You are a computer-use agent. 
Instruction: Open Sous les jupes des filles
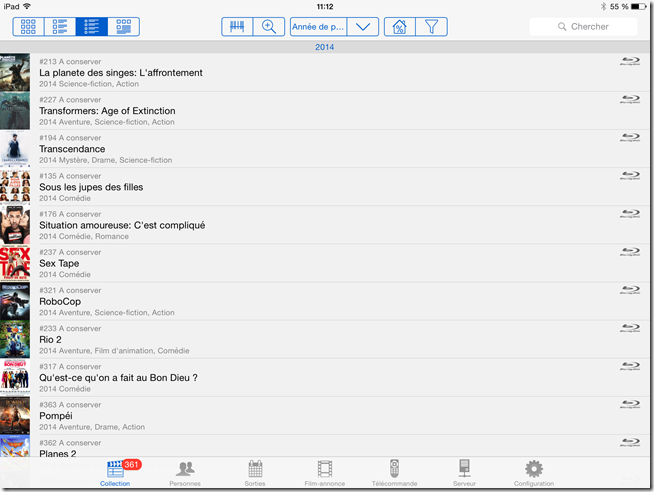coord(325,187)
